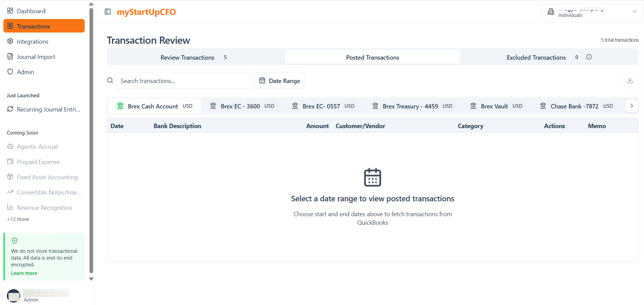
Task: Click the Fixed Asset Accounting box icon
Action: [x=10, y=177]
